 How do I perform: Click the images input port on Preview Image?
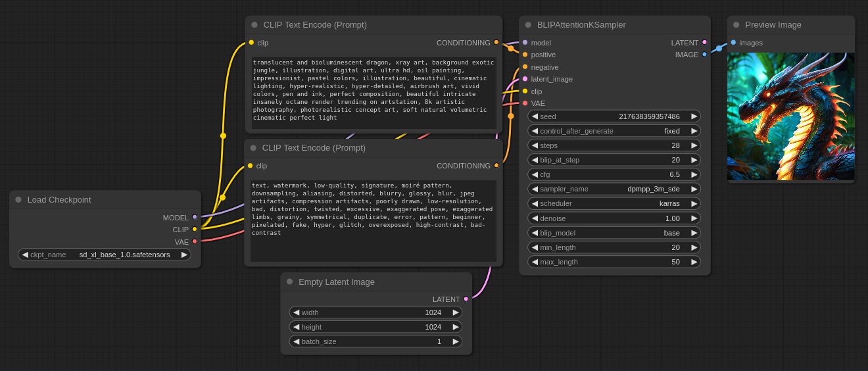click(x=733, y=42)
